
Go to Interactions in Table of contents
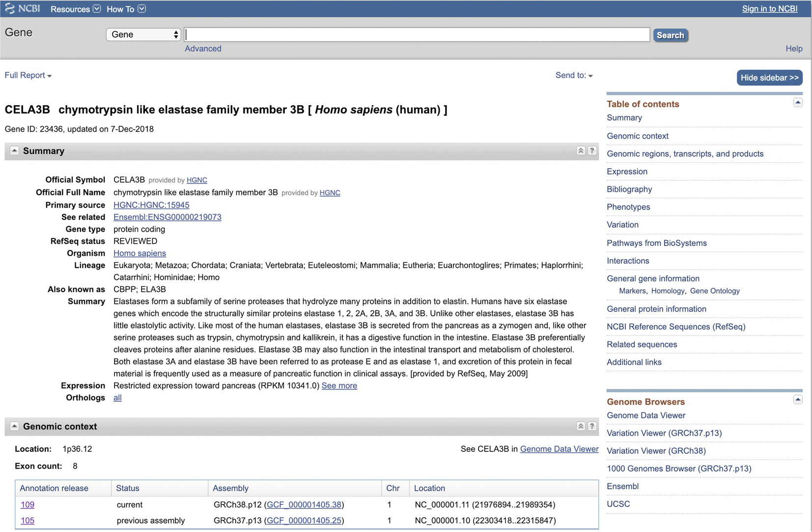point(628,261)
